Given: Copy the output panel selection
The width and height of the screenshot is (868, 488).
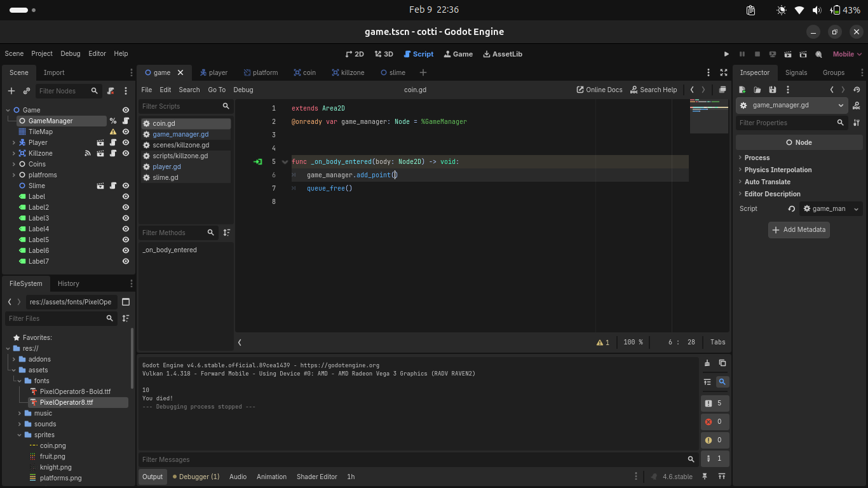Looking at the screenshot, I should point(722,363).
